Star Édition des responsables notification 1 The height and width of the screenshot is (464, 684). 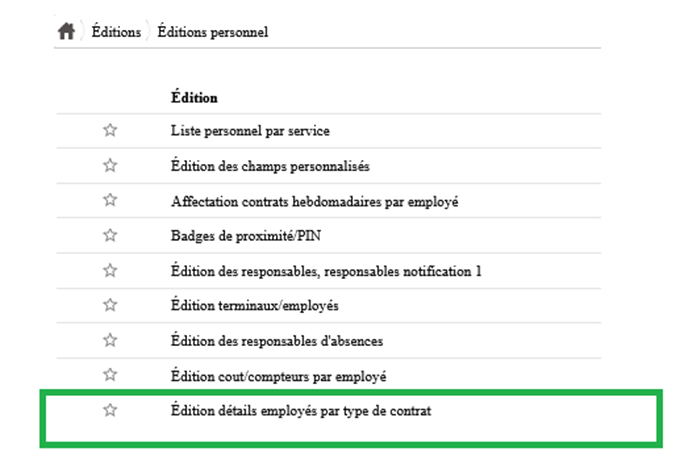pyautogui.click(x=111, y=270)
